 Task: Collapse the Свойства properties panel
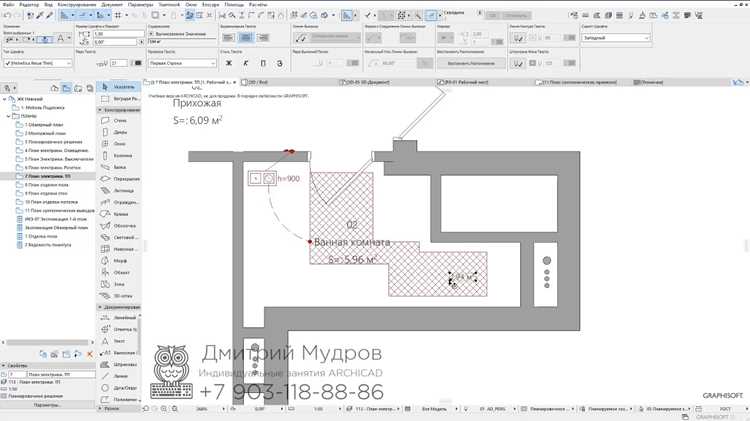pos(4,366)
